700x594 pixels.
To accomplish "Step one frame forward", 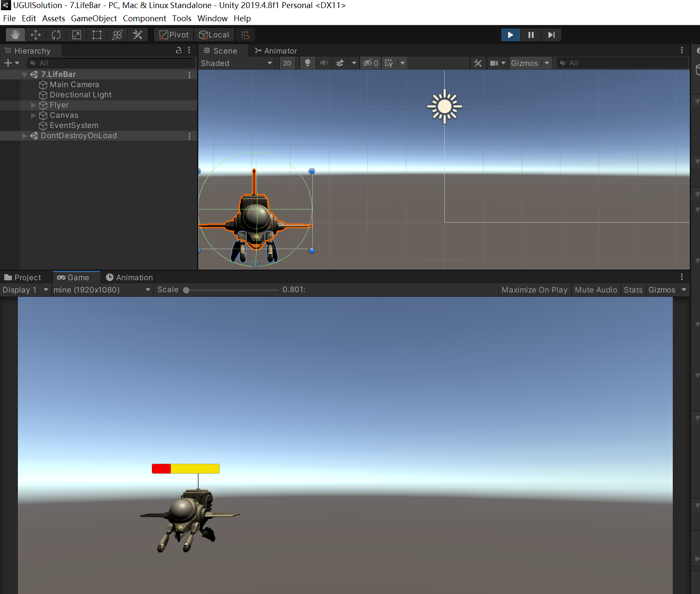I will tap(551, 35).
